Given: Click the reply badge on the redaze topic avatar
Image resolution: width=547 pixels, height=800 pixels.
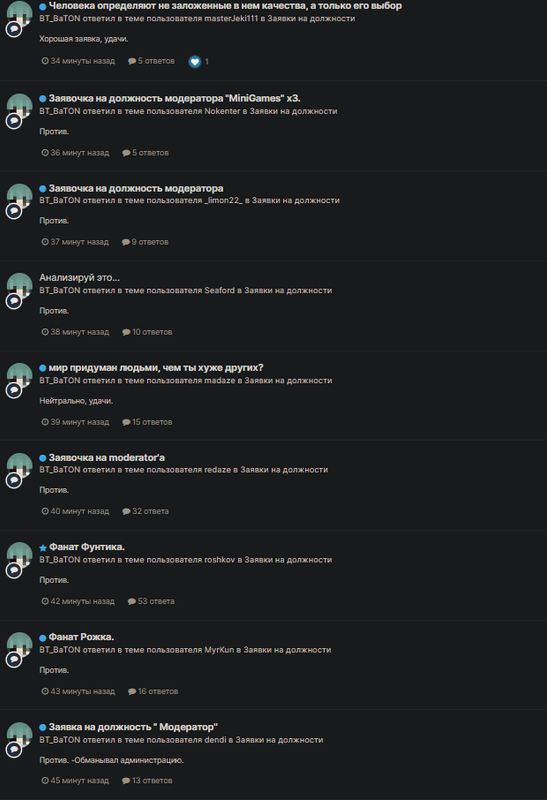Looking at the screenshot, I should pyautogui.click(x=14, y=480).
